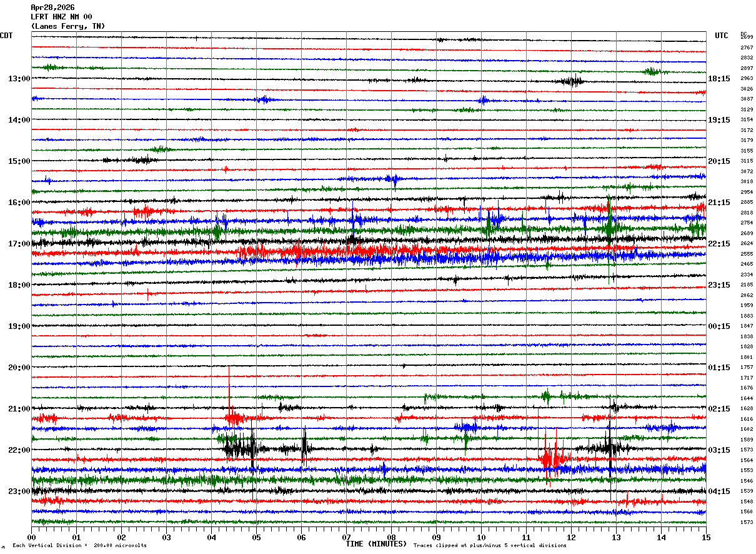Screen dimensions: 756x554
Task: Click the DC offset value 2963
Action: coord(747,79)
